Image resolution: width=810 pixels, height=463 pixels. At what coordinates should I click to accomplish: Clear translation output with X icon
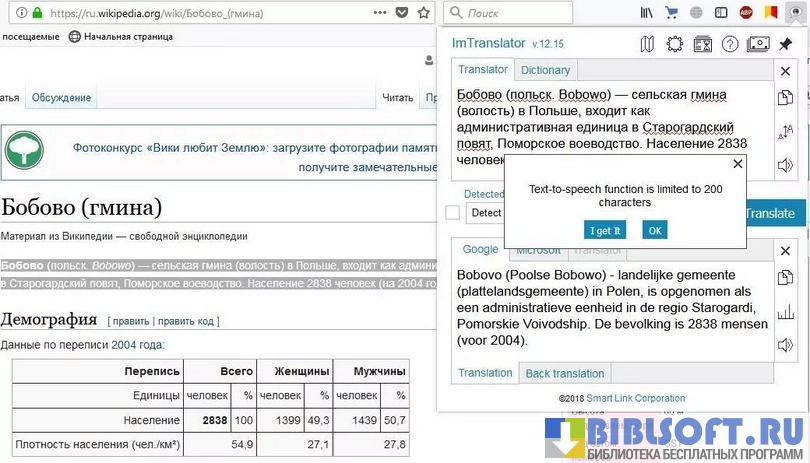point(786,249)
